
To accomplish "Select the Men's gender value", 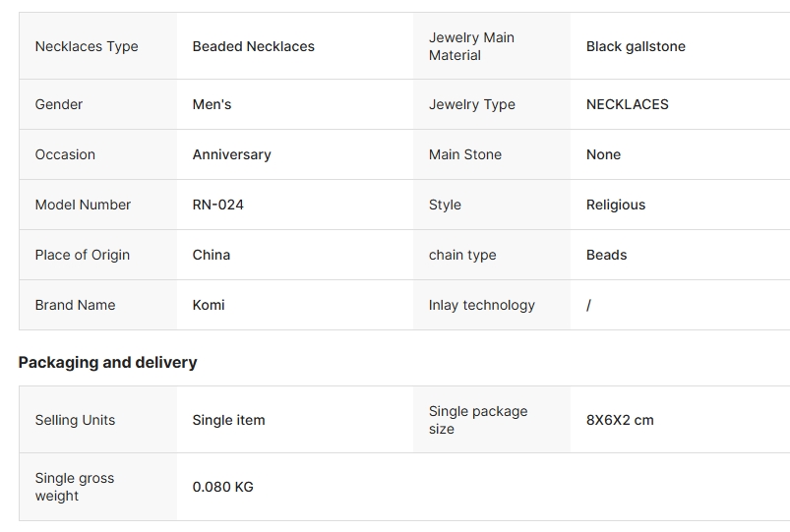I will click(213, 104).
